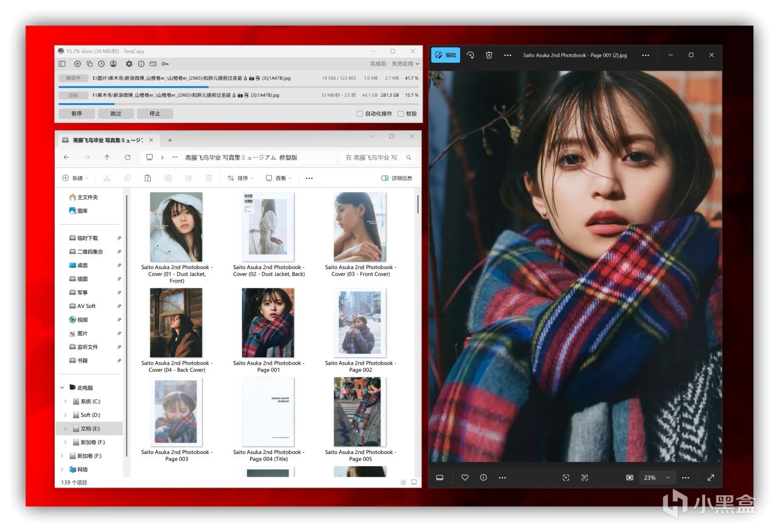Open 图库 in the sidebar

[79, 211]
